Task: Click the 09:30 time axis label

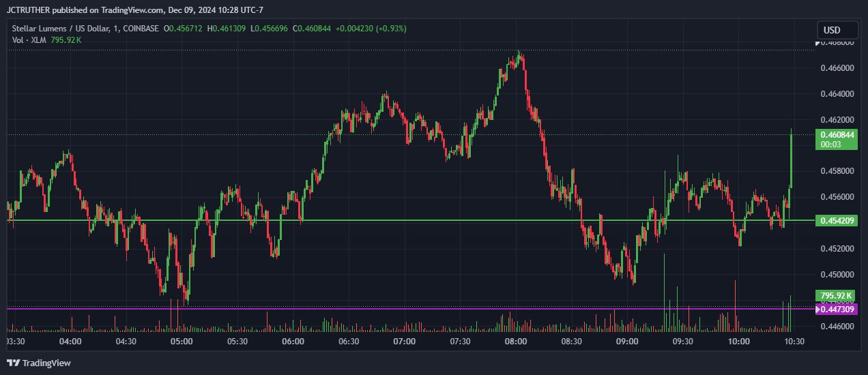Action: pyautogui.click(x=682, y=341)
